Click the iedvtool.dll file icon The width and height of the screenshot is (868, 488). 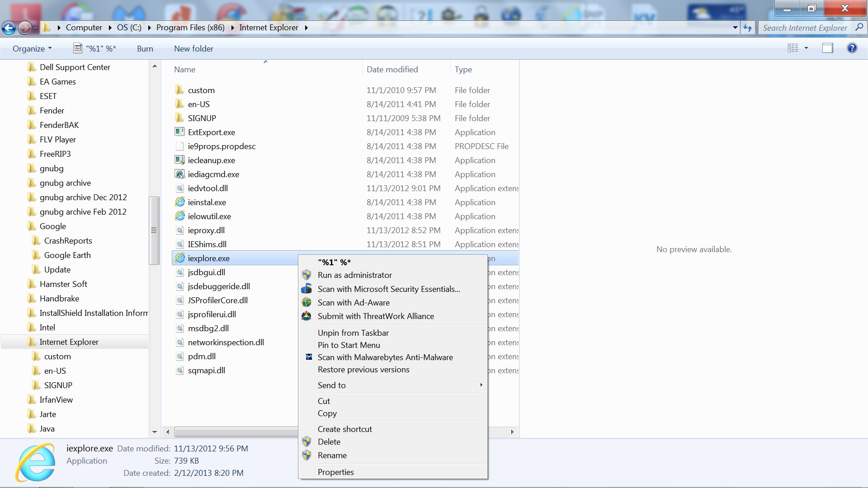[180, 188]
